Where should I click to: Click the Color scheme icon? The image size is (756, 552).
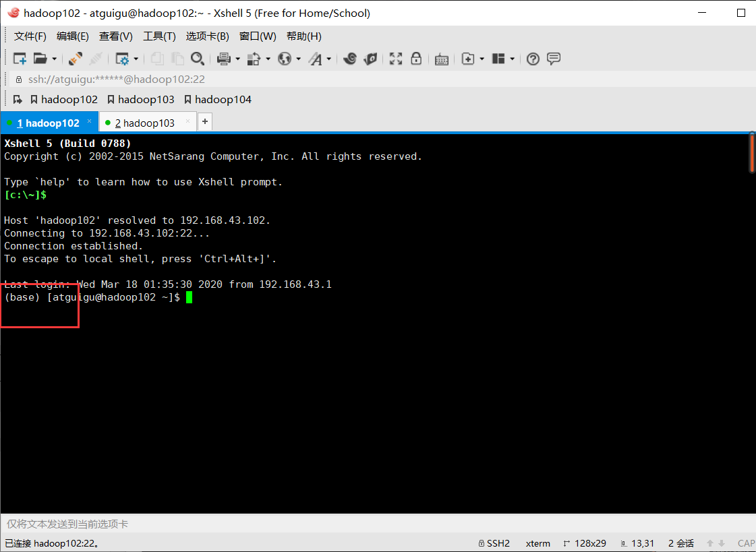click(254, 59)
